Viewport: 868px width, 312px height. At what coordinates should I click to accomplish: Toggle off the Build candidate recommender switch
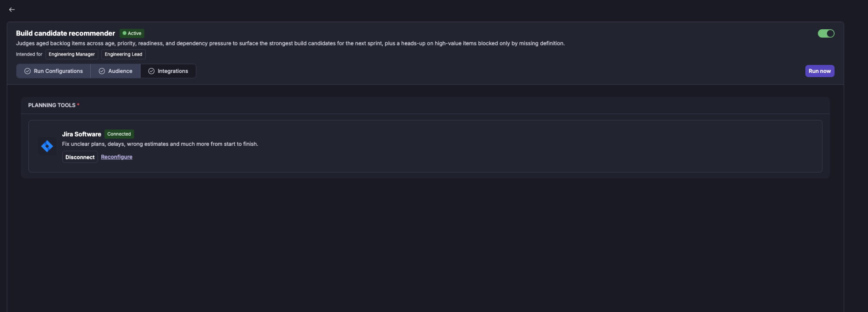click(826, 33)
